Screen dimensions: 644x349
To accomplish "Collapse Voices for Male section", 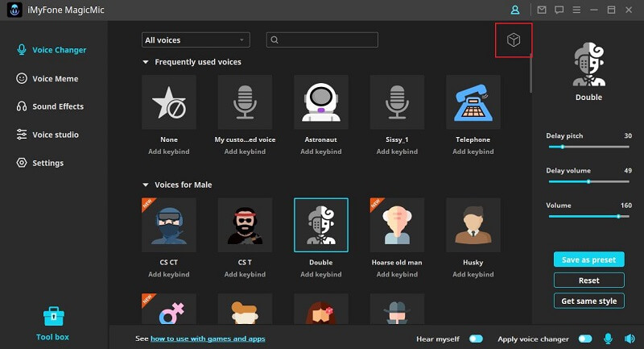I will pos(146,185).
